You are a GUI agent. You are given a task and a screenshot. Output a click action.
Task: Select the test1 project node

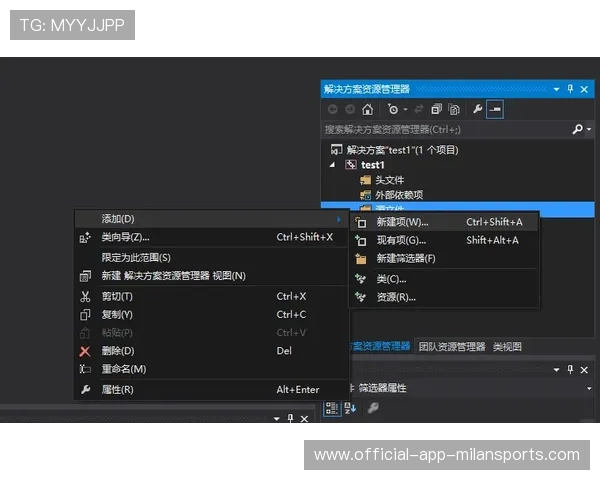pos(372,165)
